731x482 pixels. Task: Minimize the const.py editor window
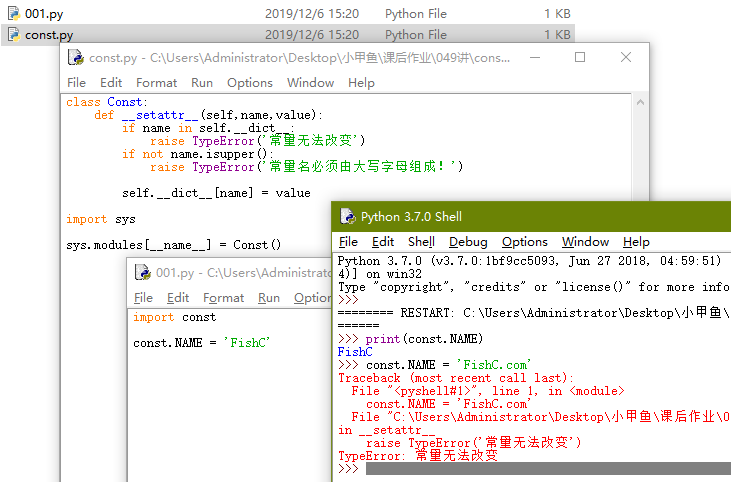[535, 58]
